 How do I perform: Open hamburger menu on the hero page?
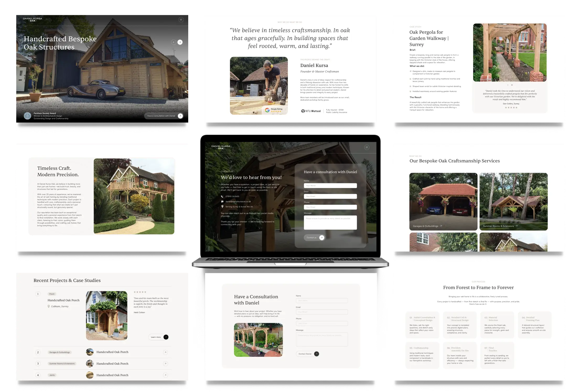coord(181,20)
